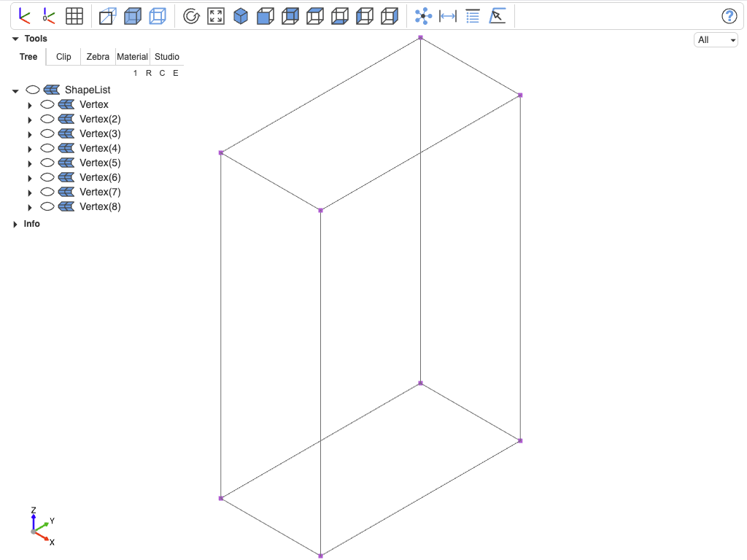Switch to the Clip tab
This screenshot has height=560, width=747.
pyautogui.click(x=63, y=57)
